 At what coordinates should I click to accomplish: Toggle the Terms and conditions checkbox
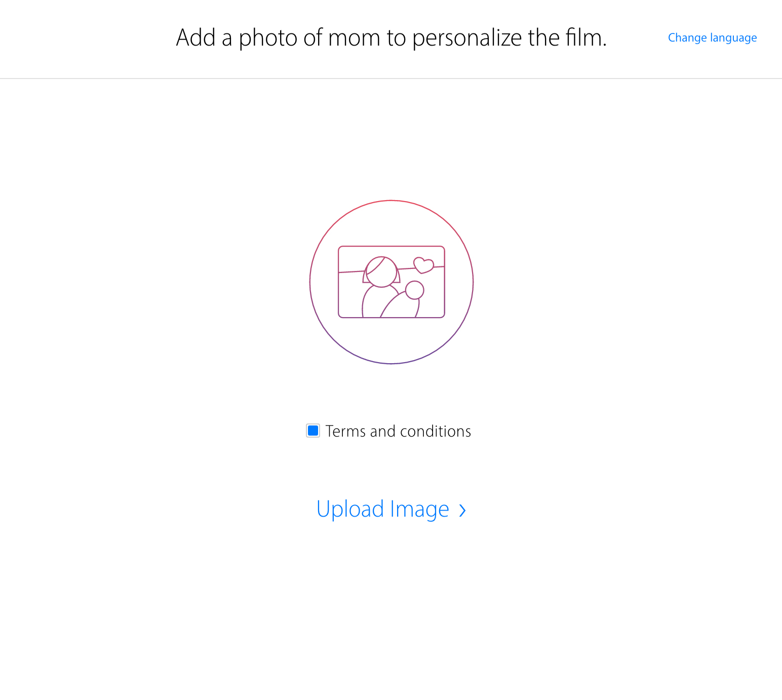tap(313, 431)
